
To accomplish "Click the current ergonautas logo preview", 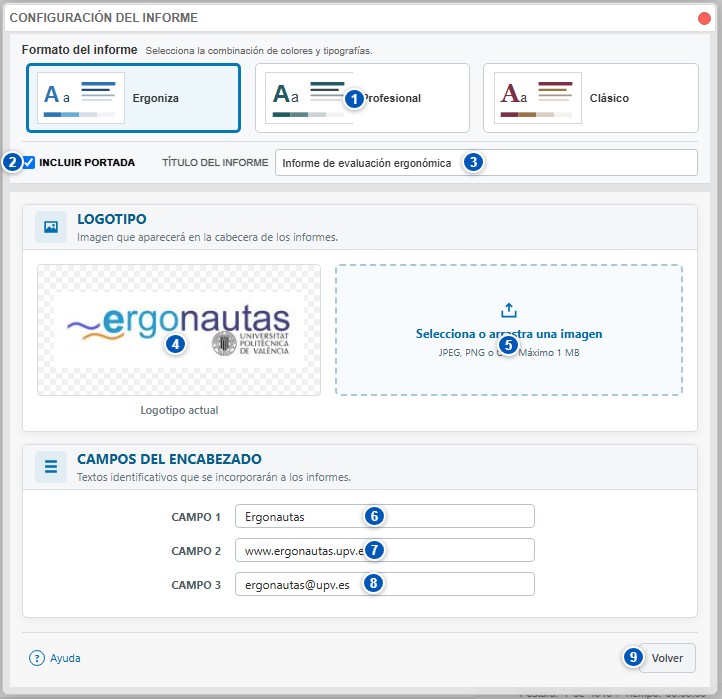I will coord(179,330).
